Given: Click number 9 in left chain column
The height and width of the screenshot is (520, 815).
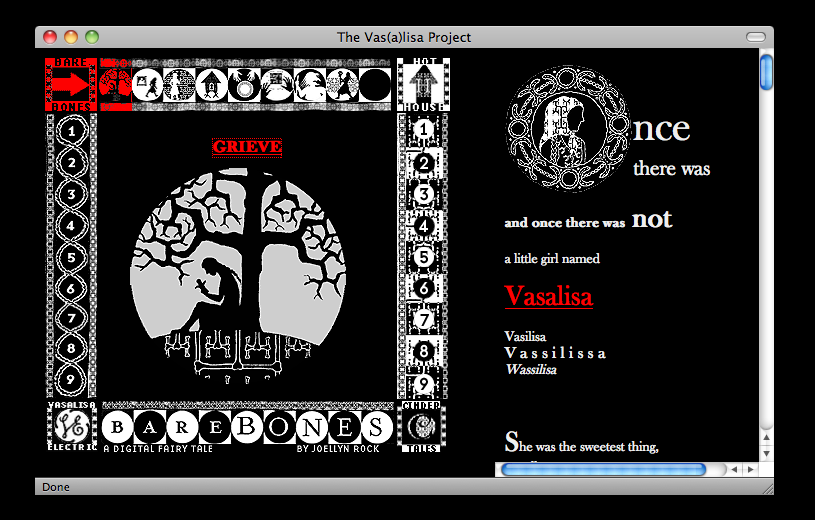Looking at the screenshot, I should 71,380.
